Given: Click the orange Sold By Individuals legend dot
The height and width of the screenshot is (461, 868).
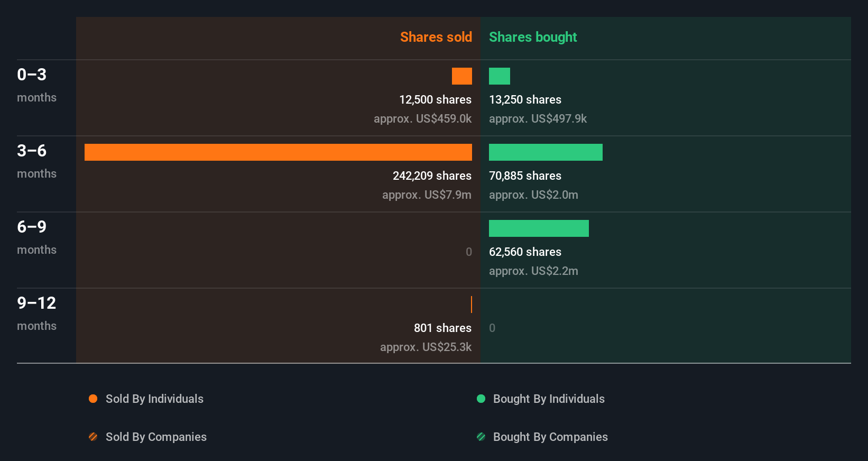Looking at the screenshot, I should (x=93, y=399).
